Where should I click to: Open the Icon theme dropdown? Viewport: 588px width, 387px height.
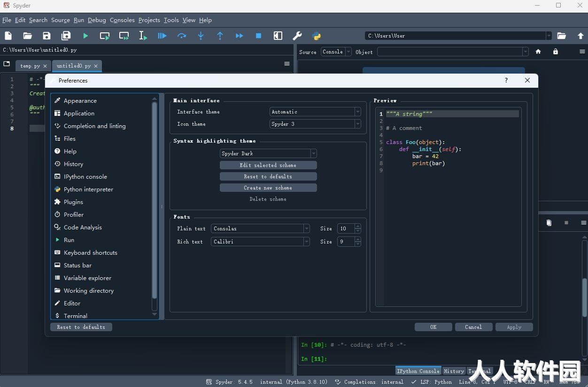point(315,124)
